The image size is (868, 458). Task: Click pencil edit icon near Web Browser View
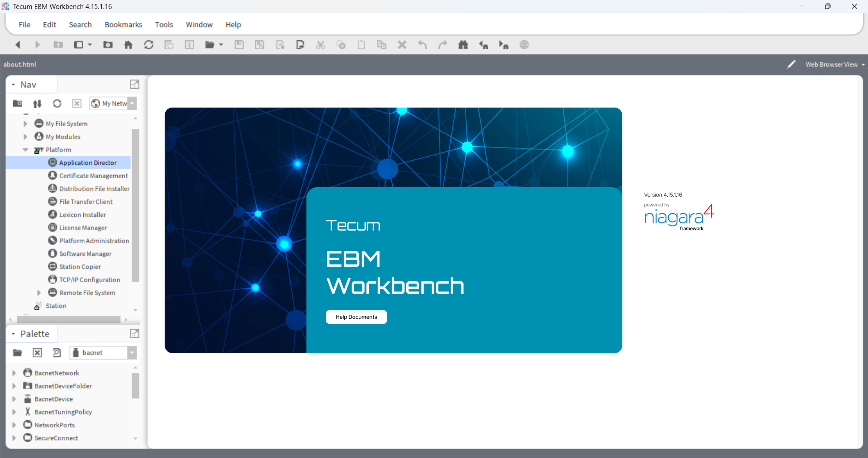[791, 65]
